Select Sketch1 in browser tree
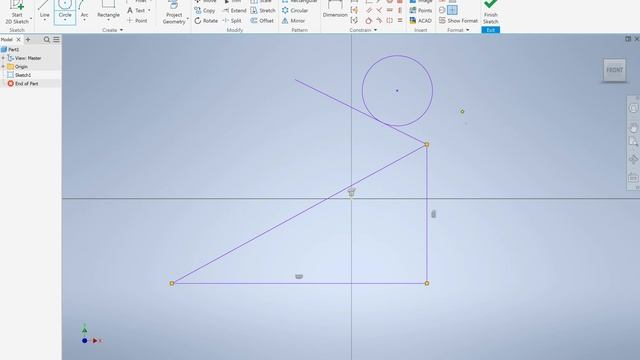The height and width of the screenshot is (360, 640). [x=19, y=75]
